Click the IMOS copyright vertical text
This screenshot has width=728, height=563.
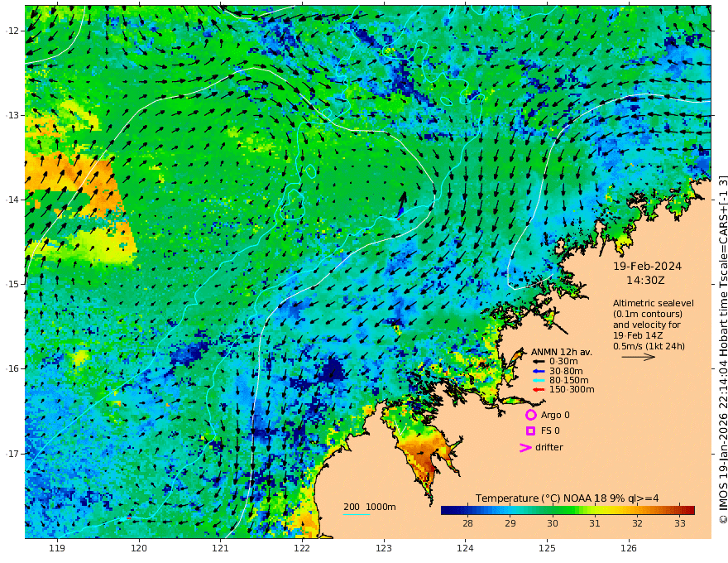coord(722,349)
